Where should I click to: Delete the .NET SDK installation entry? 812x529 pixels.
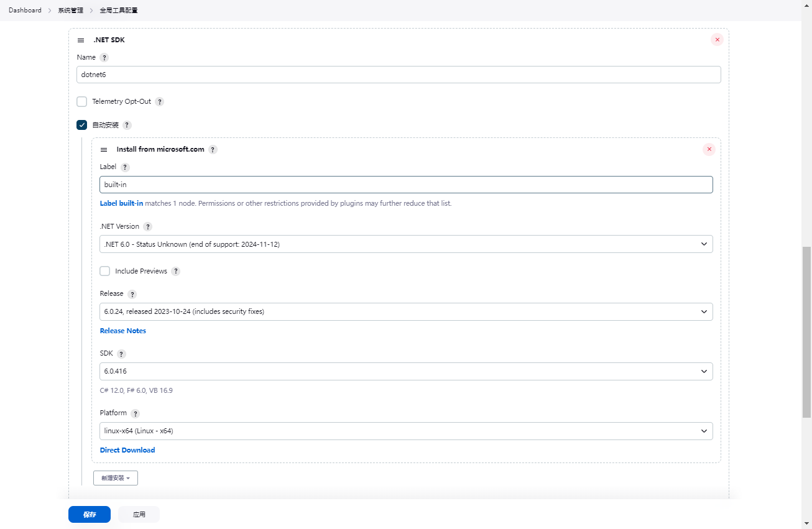point(717,40)
